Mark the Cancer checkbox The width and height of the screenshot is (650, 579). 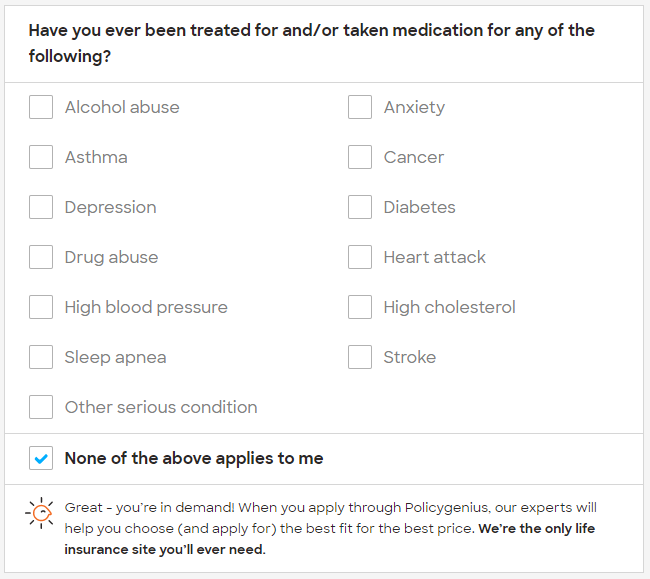[x=359, y=157]
